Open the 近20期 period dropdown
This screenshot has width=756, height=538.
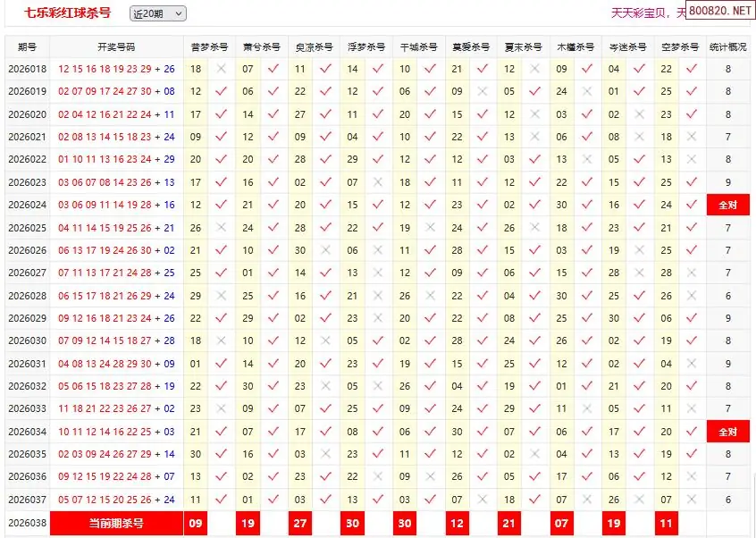[157, 13]
